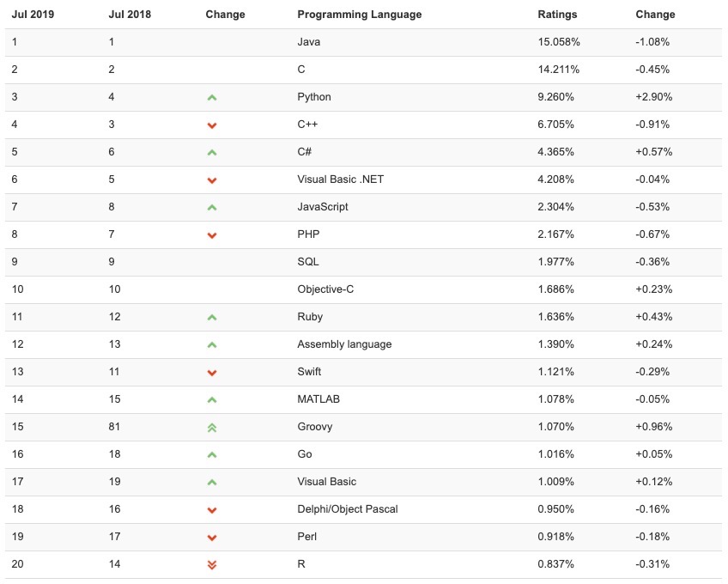Click the red down arrow in Perl row
The width and height of the screenshot is (728, 584).
coord(212,538)
